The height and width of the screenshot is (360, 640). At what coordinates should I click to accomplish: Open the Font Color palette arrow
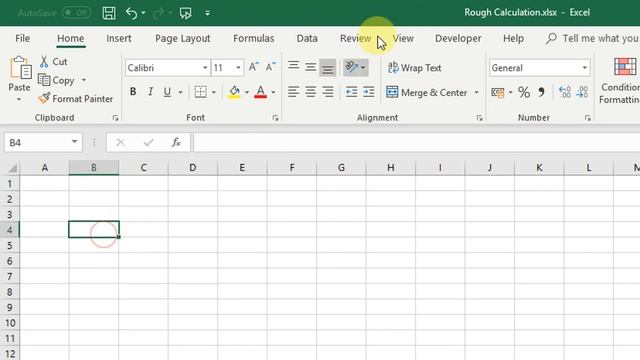pos(273,92)
